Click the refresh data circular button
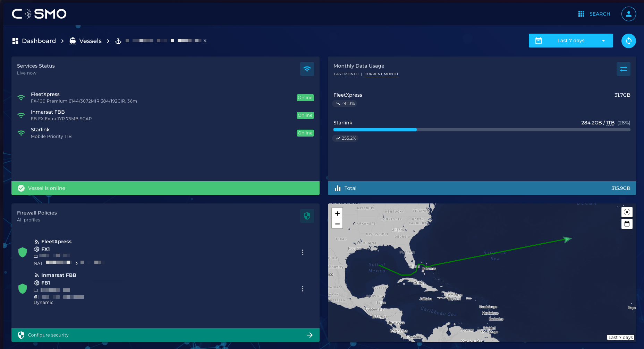The height and width of the screenshot is (349, 644). coord(628,41)
